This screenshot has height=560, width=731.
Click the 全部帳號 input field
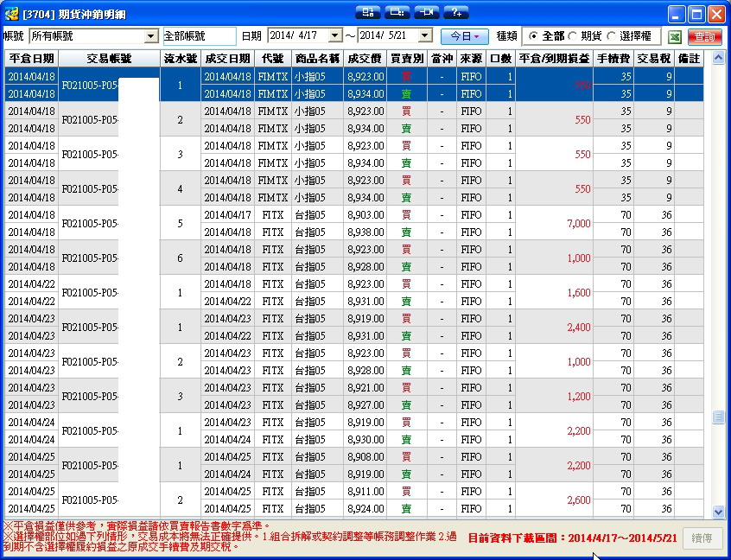(x=200, y=36)
